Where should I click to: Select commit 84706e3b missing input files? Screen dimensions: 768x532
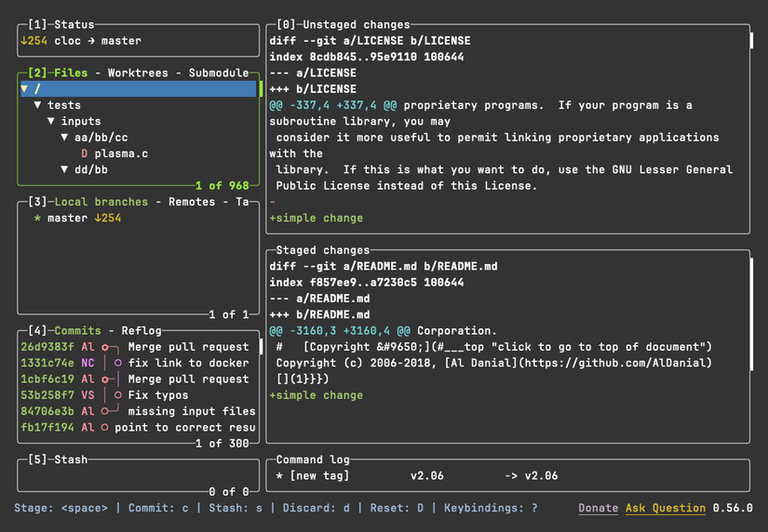(138, 411)
